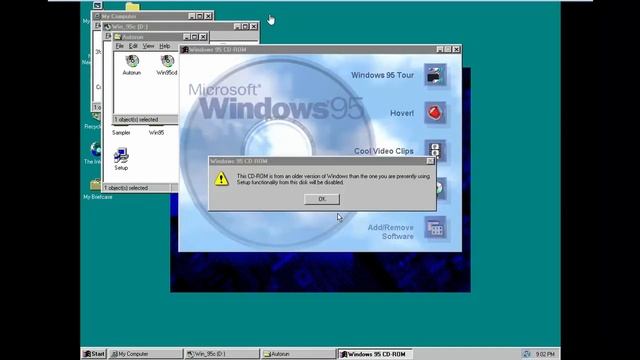The height and width of the screenshot is (360, 640).
Task: Click the folder icon on the desktop top
Action: [133, 6]
